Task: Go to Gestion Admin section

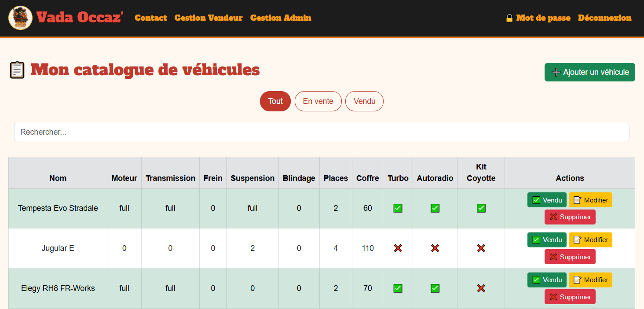Action: [281, 18]
